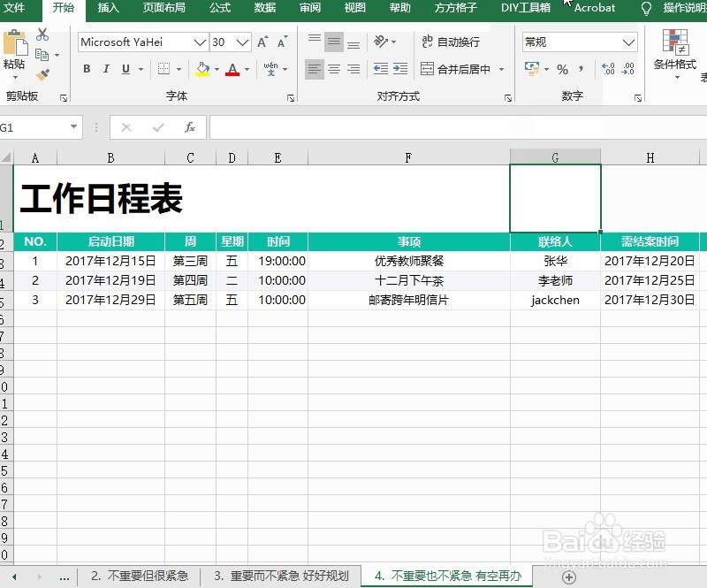Open the font size dropdown
Viewport: 707px width, 588px height.
tap(240, 42)
